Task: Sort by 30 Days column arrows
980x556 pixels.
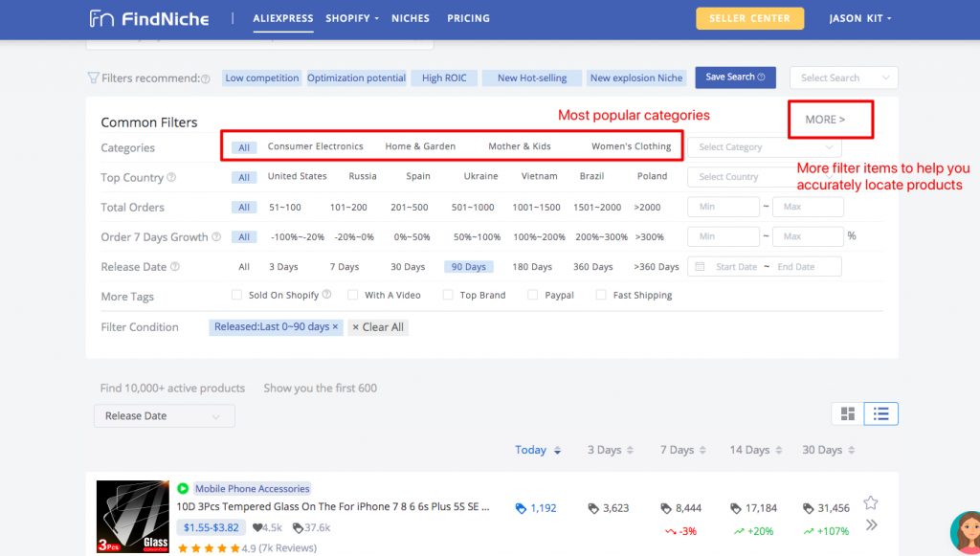Action: point(851,451)
